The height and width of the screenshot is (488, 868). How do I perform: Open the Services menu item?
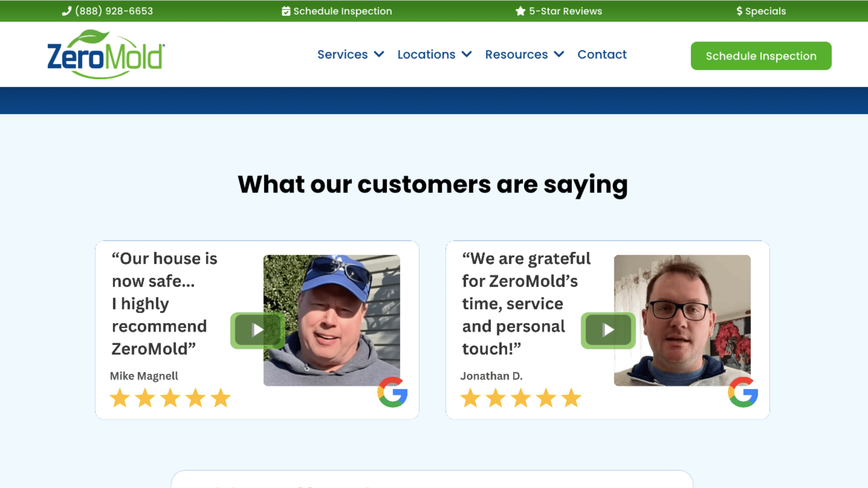pyautogui.click(x=343, y=55)
